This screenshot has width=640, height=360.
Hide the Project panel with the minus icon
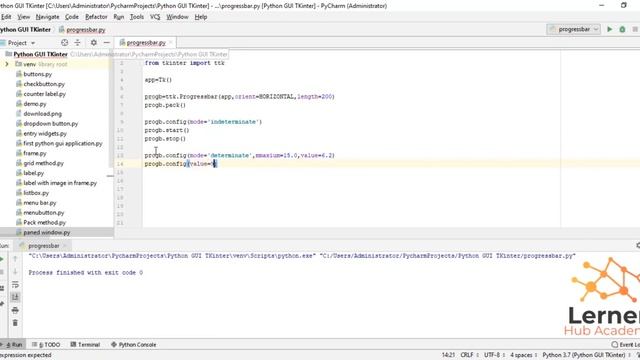(107, 42)
